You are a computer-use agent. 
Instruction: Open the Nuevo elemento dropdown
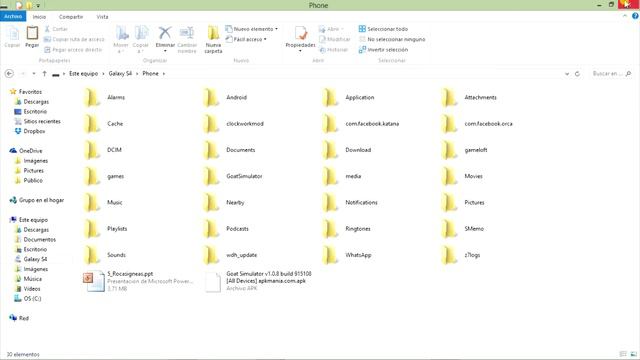tap(251, 29)
